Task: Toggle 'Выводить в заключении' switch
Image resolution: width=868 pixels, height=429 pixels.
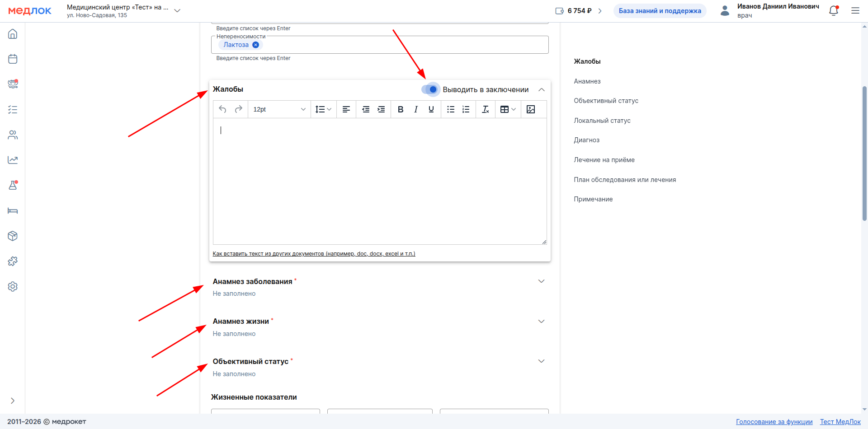Action: point(430,89)
